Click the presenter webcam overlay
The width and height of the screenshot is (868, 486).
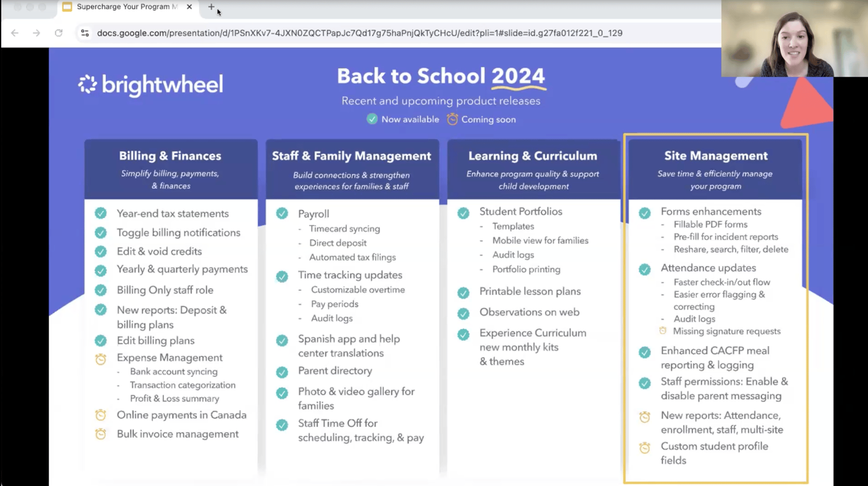click(794, 39)
